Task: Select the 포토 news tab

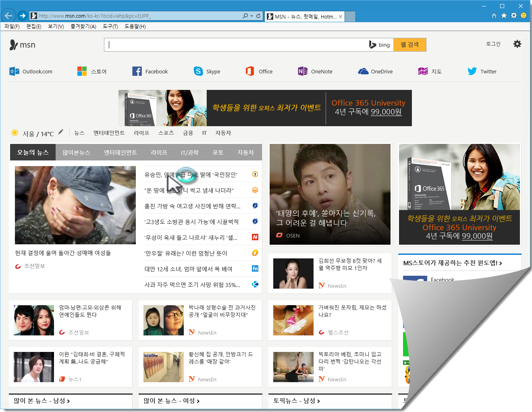Action: pyautogui.click(x=218, y=152)
